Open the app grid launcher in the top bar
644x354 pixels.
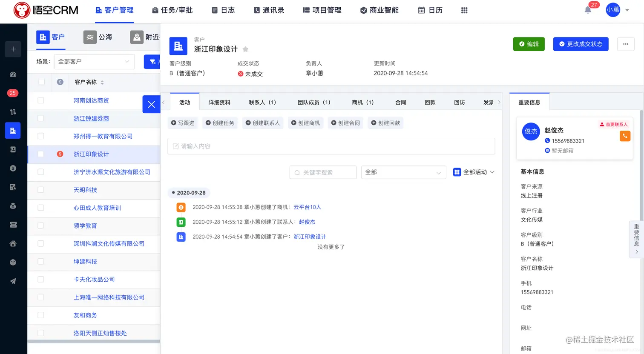[464, 10]
